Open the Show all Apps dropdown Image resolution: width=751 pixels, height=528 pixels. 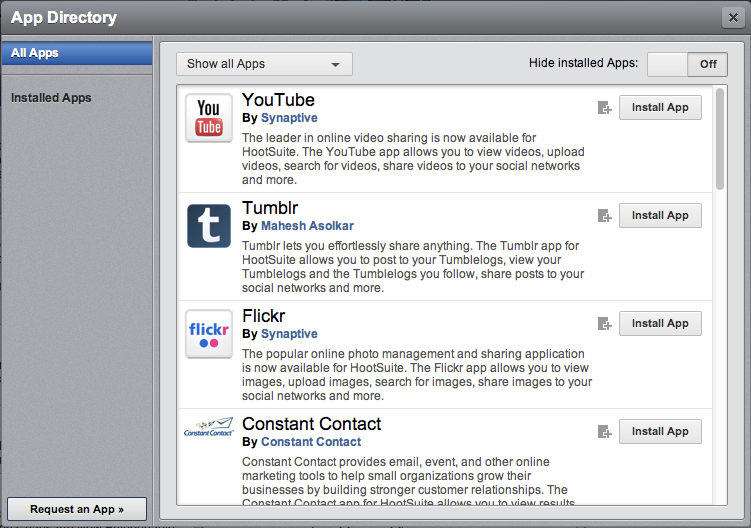click(x=264, y=64)
